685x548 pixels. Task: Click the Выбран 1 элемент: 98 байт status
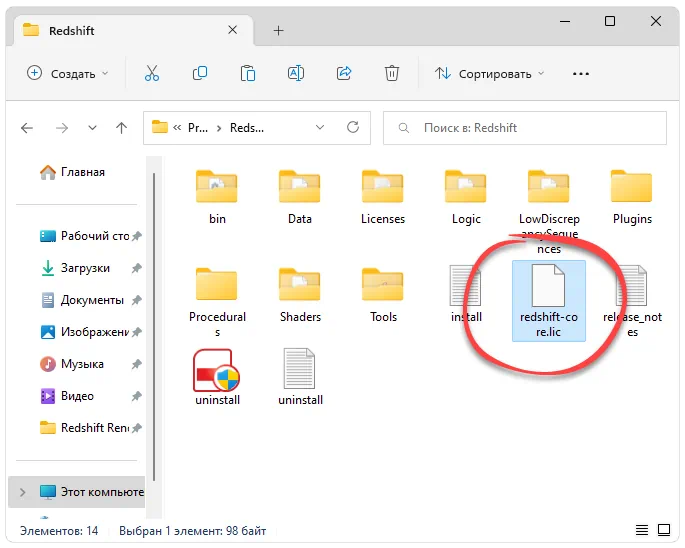click(193, 531)
